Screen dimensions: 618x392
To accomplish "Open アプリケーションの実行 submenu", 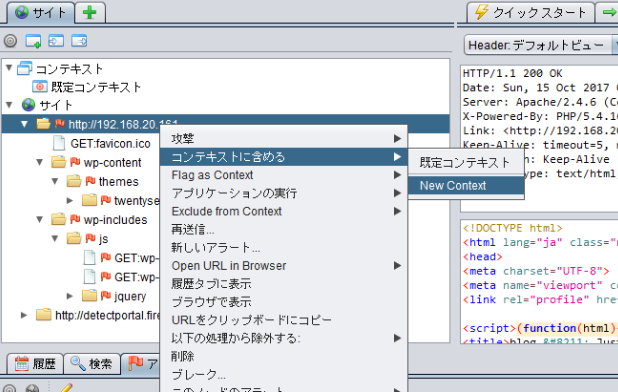I will pyautogui.click(x=284, y=193).
